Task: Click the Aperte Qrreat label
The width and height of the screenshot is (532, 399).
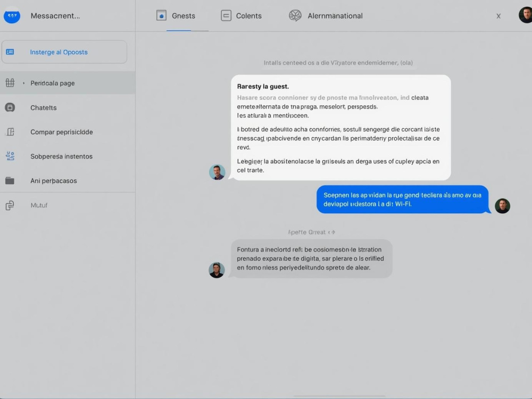Action: click(x=307, y=232)
